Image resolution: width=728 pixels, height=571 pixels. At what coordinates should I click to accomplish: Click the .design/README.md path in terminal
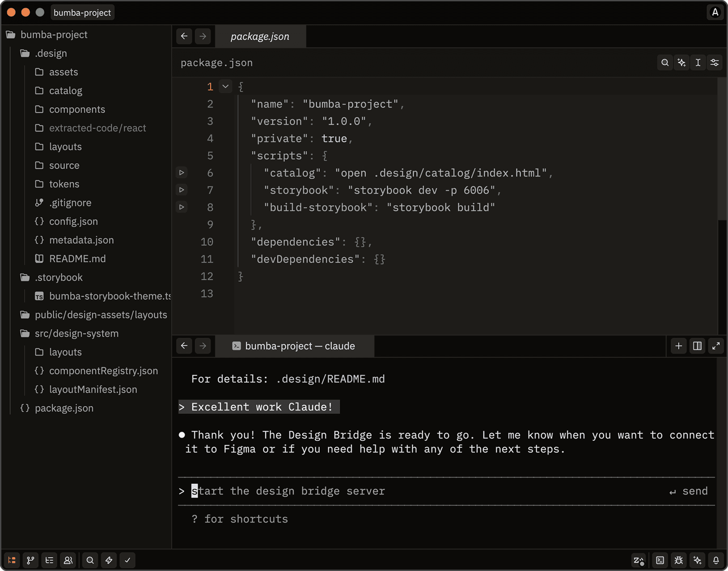click(330, 379)
